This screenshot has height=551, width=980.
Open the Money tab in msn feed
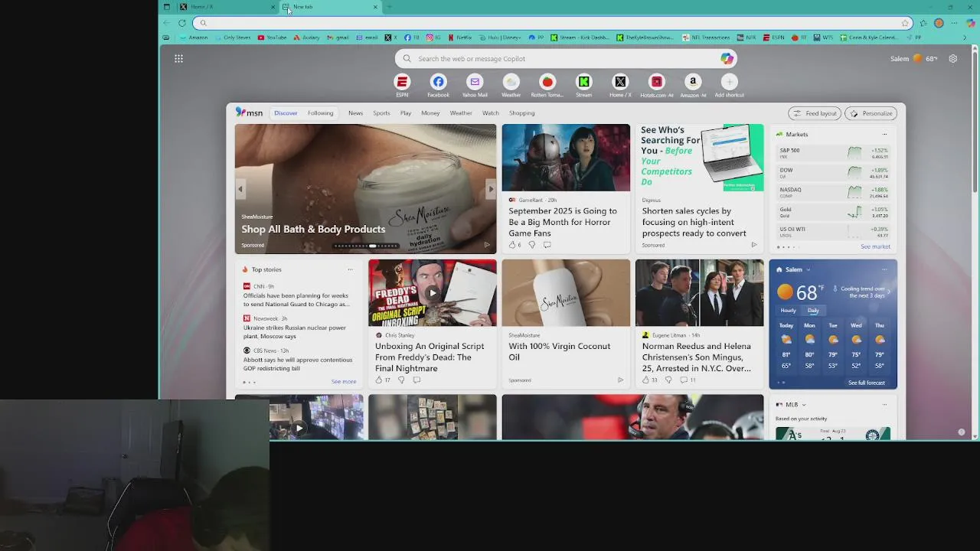point(430,113)
